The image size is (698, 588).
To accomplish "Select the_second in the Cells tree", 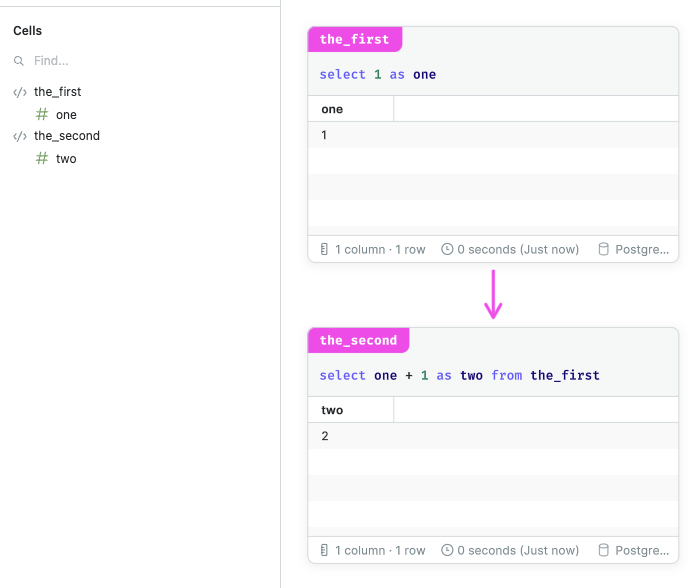I will [x=66, y=136].
